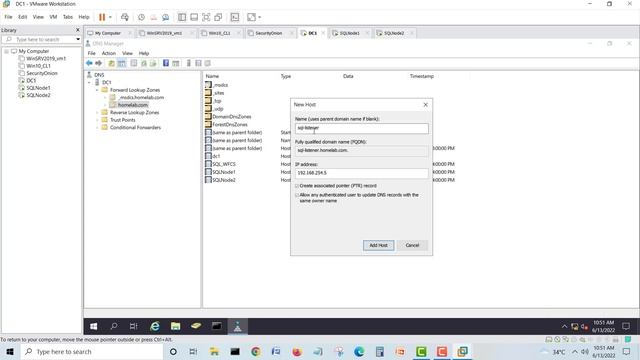
Task: Click the Cancel button in New Host
Action: coord(412,245)
